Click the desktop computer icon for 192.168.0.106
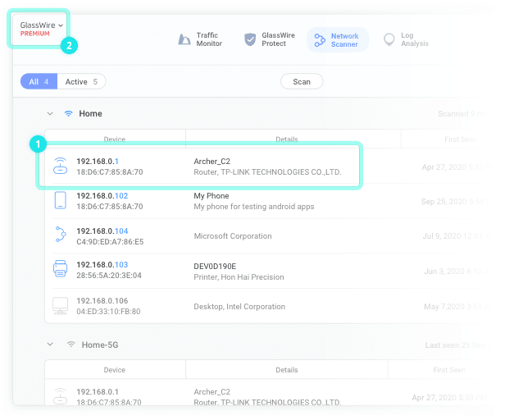The image size is (523, 420). tap(60, 306)
